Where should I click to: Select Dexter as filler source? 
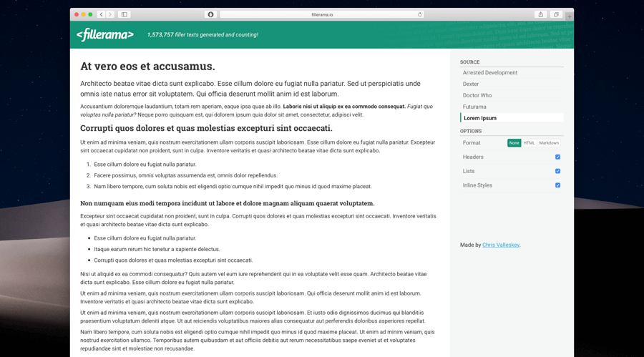(512, 84)
